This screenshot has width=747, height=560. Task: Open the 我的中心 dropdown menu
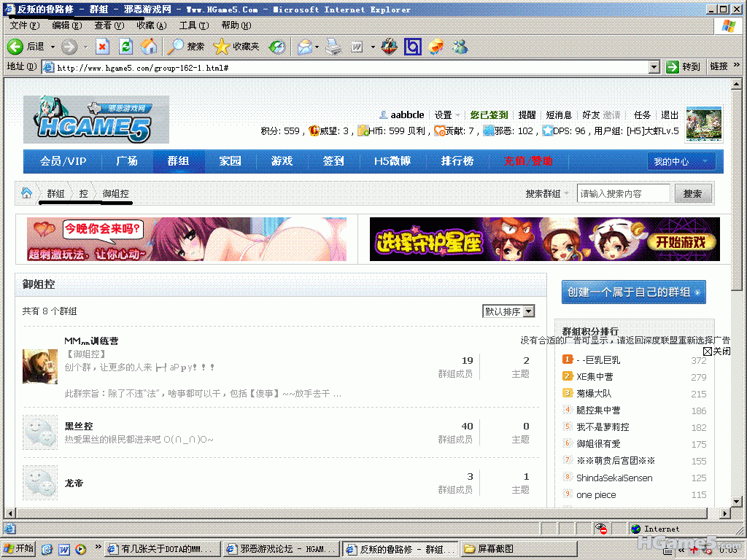pyautogui.click(x=681, y=161)
